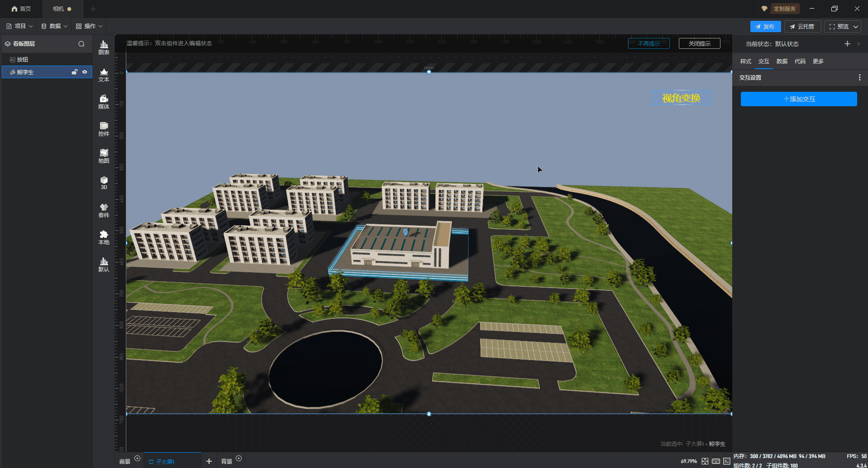
Task: Switch to the 代码 code tab
Action: [800, 61]
